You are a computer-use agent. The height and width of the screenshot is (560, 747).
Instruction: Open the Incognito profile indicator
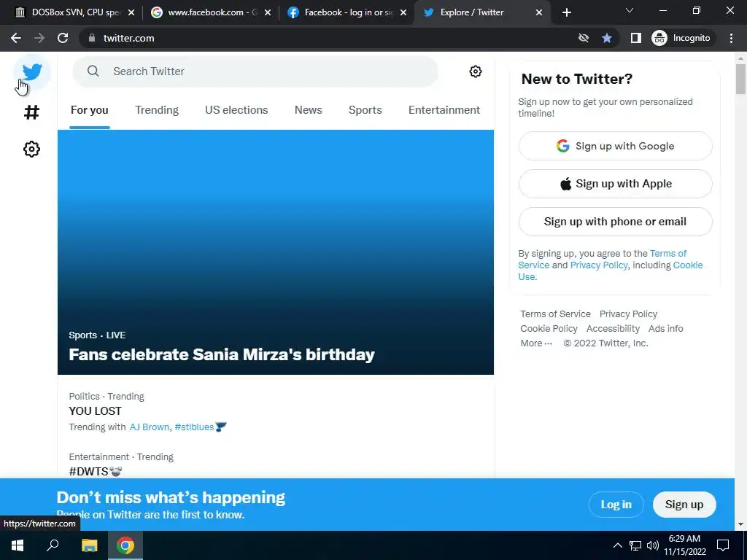681,38
